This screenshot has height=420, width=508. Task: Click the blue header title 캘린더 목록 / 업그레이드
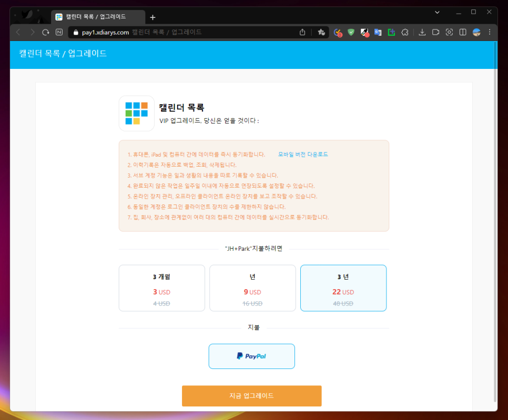pos(63,54)
